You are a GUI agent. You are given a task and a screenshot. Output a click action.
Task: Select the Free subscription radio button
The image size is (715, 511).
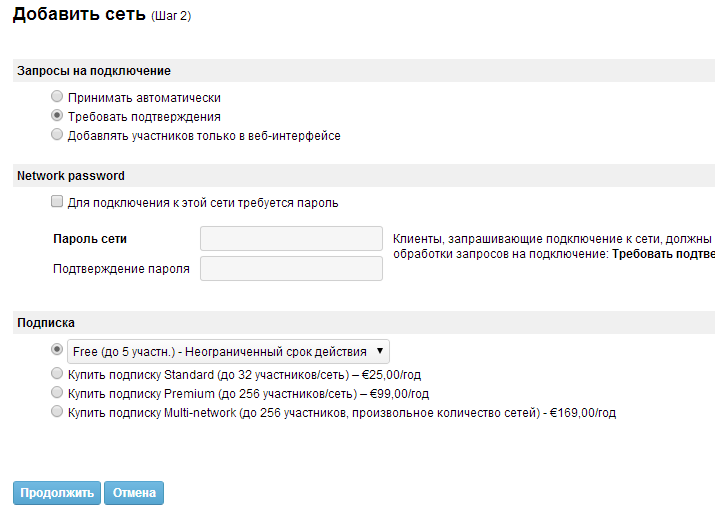57,350
